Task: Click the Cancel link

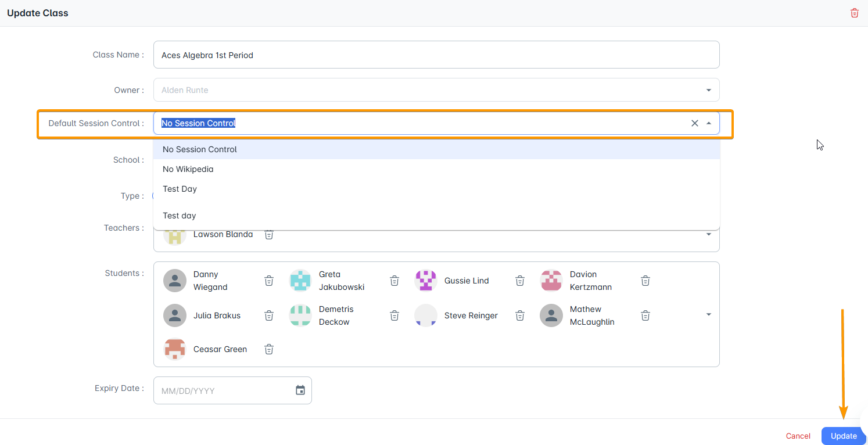Action: (x=798, y=436)
